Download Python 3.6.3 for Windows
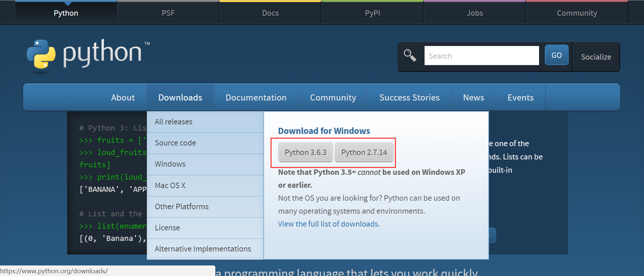This screenshot has height=276, width=644. click(x=305, y=152)
